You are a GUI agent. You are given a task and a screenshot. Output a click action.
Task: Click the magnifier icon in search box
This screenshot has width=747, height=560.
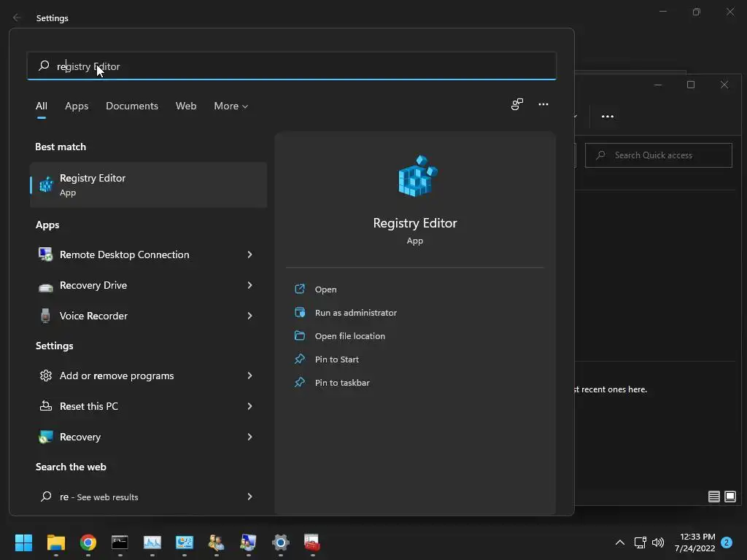[x=44, y=65]
